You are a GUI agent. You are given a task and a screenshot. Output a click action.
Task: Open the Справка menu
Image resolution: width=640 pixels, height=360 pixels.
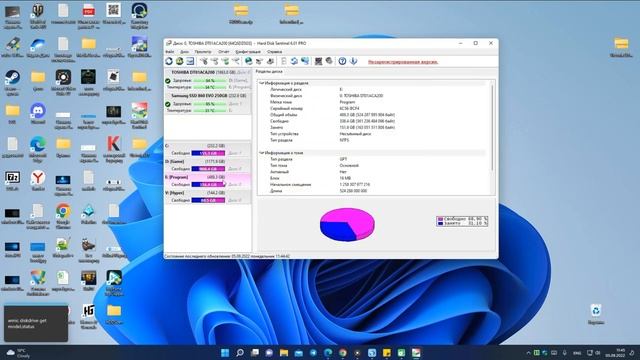point(275,52)
